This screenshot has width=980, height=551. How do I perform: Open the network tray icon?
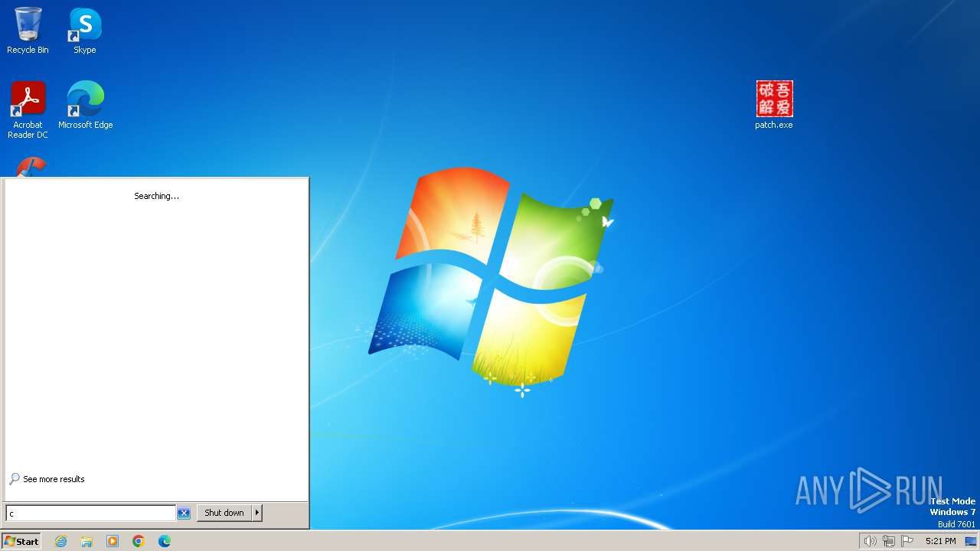[x=889, y=541]
